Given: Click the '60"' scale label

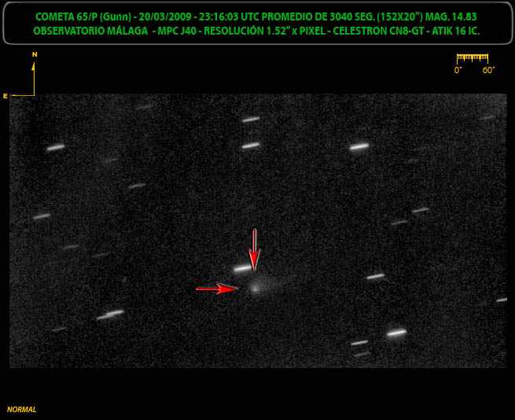Looking at the screenshot, I should point(489,70).
